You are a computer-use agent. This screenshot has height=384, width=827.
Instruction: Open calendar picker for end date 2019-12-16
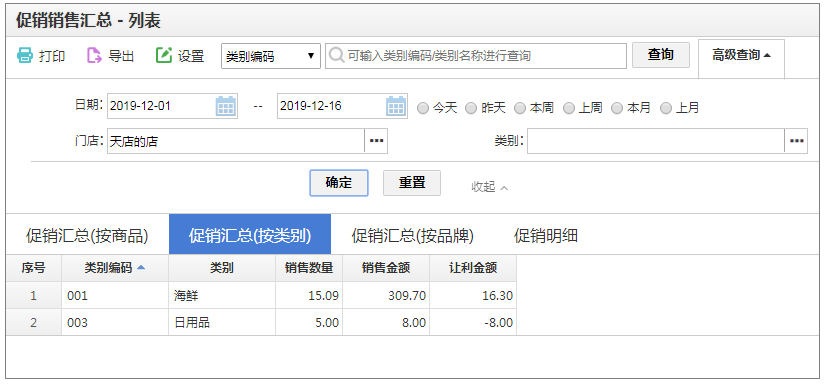[x=396, y=106]
